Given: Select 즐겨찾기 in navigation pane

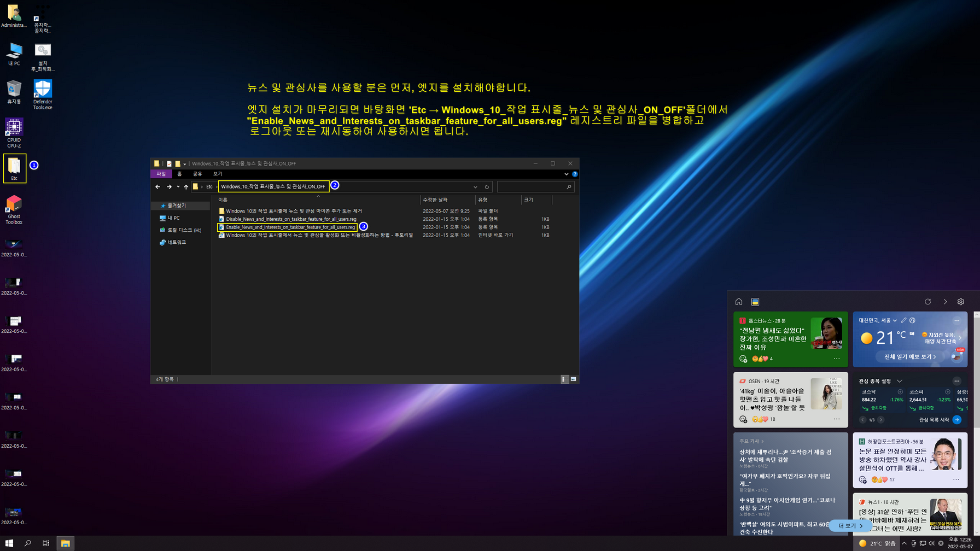Looking at the screenshot, I should pyautogui.click(x=177, y=206).
